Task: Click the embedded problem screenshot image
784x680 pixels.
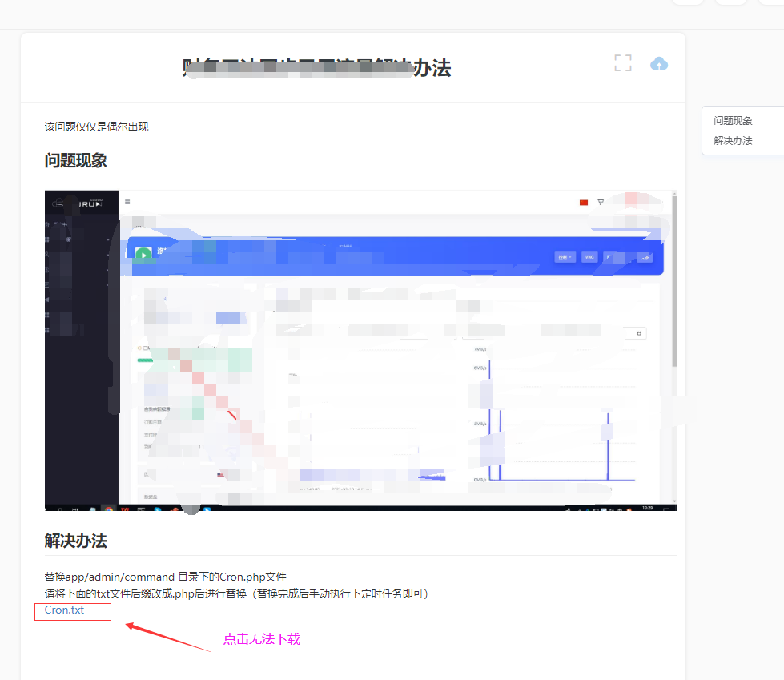Action: pyautogui.click(x=360, y=350)
